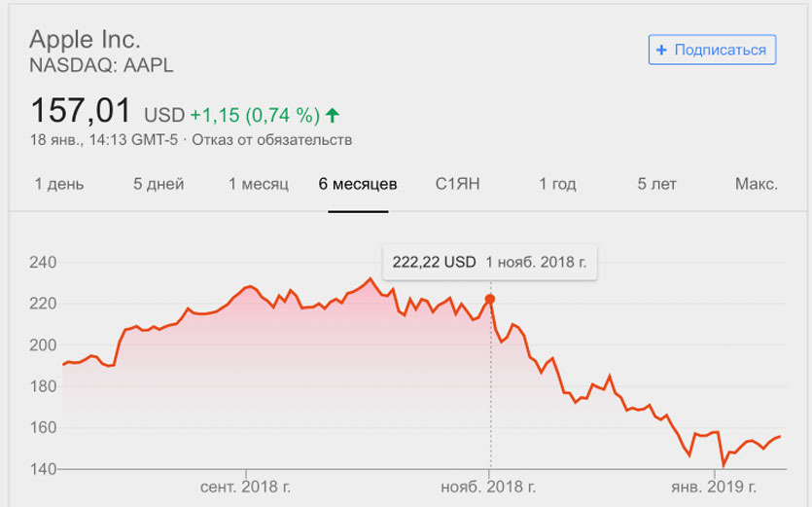Select the 5 дней range tab
The height and width of the screenshot is (507, 812).
(x=158, y=184)
